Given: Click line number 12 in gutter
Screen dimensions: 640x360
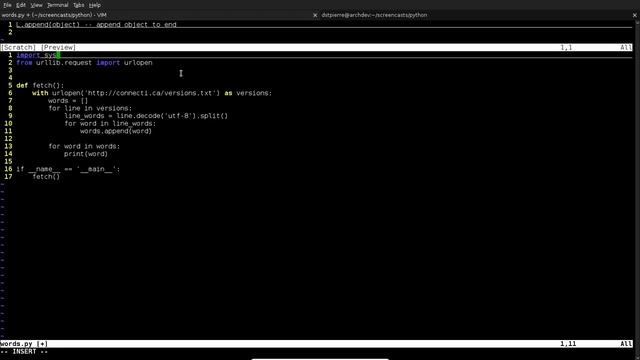Looking at the screenshot, I should point(8,139).
